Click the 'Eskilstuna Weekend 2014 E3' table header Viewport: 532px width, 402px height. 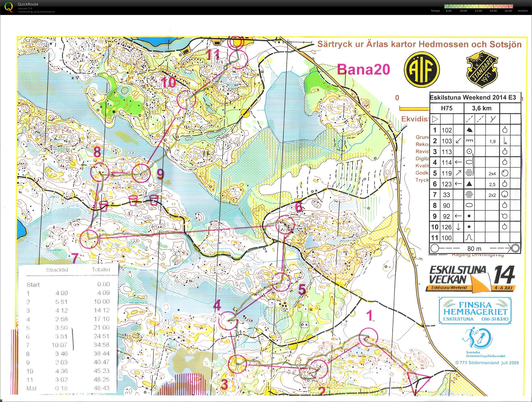[x=473, y=98]
